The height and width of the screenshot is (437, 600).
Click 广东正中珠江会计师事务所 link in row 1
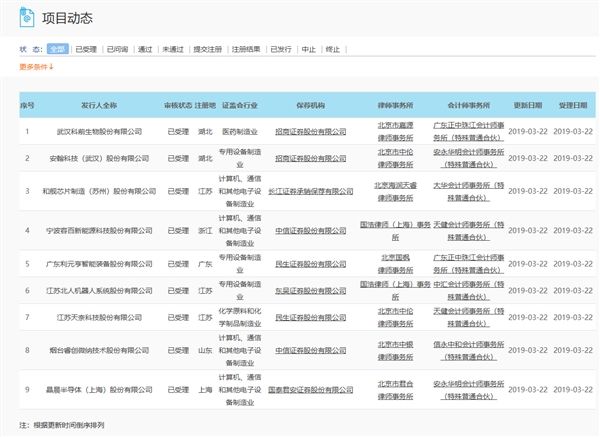[x=469, y=131]
